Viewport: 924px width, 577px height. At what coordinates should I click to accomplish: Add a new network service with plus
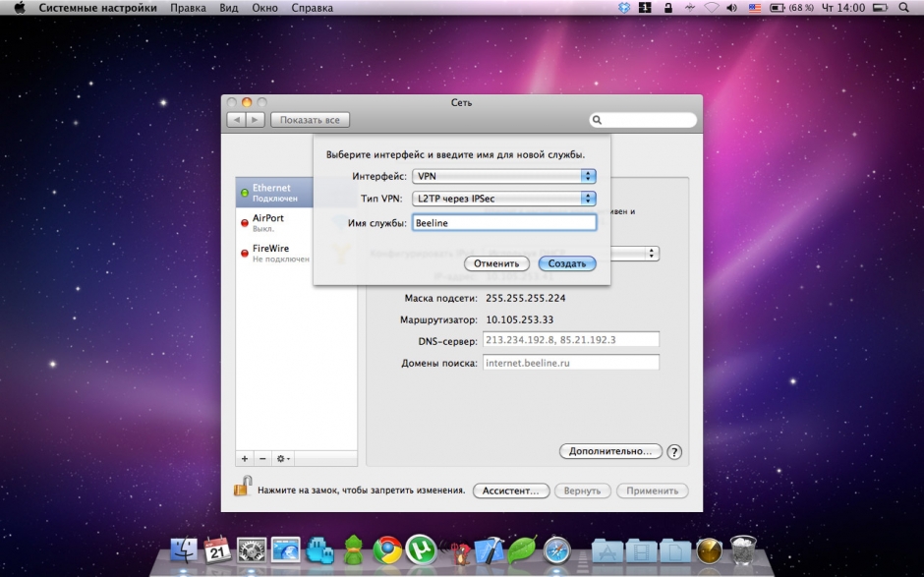tap(245, 458)
